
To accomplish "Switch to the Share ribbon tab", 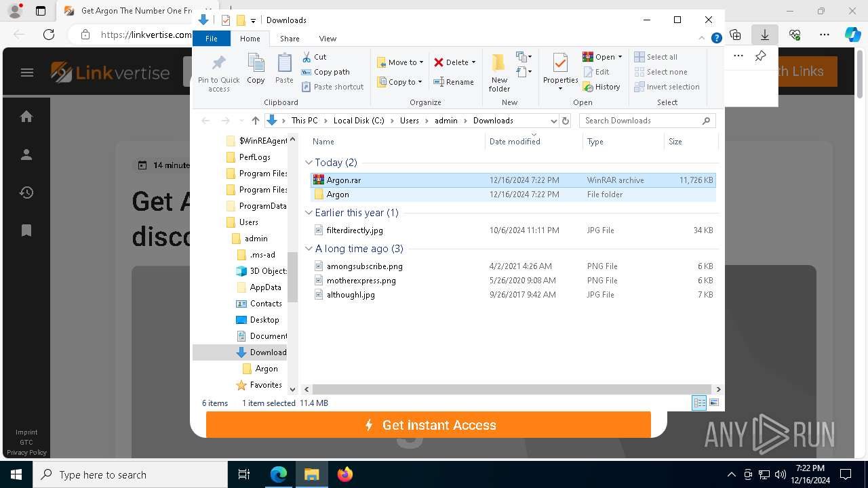I will (290, 39).
